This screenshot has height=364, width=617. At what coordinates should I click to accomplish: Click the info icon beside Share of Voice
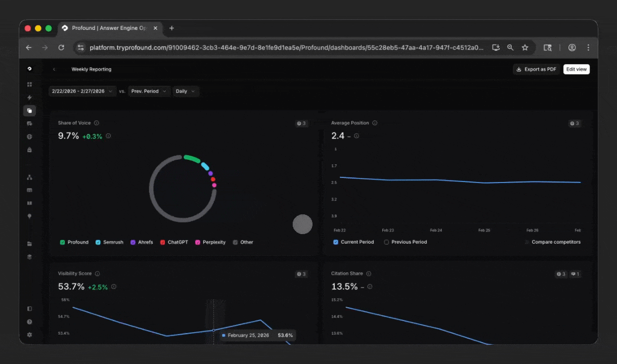coord(97,123)
